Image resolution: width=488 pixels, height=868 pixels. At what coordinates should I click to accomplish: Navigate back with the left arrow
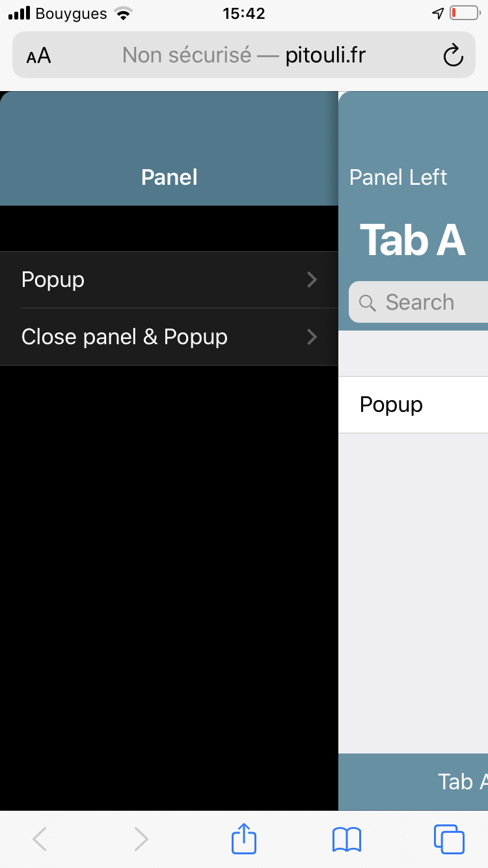(39, 839)
